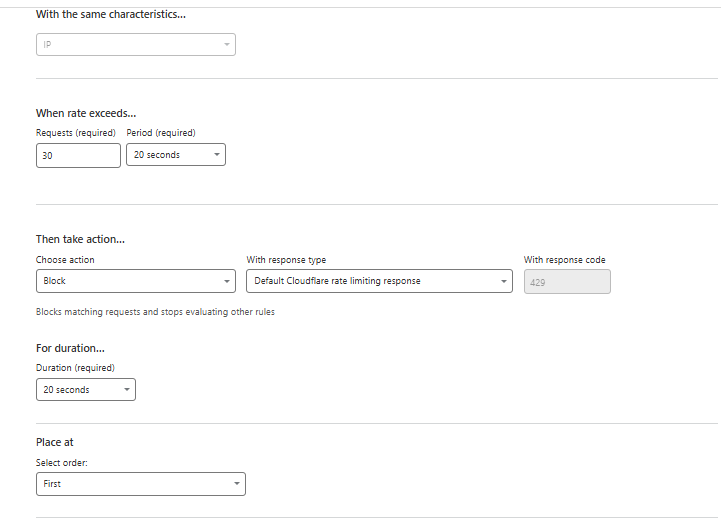Open the Duration dropdown showing 20 seconds
Viewport: 721px width, 528px height.
click(85, 390)
